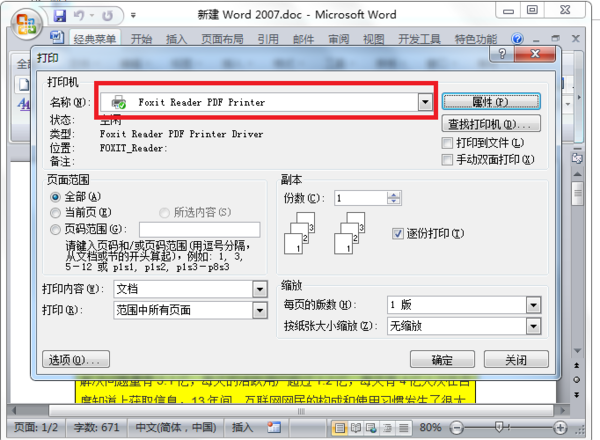Open print content dropdown showing 文档
600x440 pixels.
[260, 289]
